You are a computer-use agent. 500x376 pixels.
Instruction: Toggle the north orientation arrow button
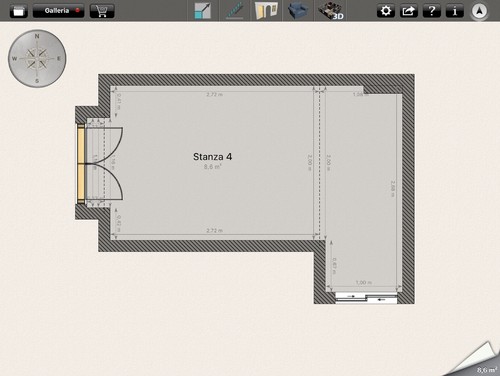(x=479, y=11)
